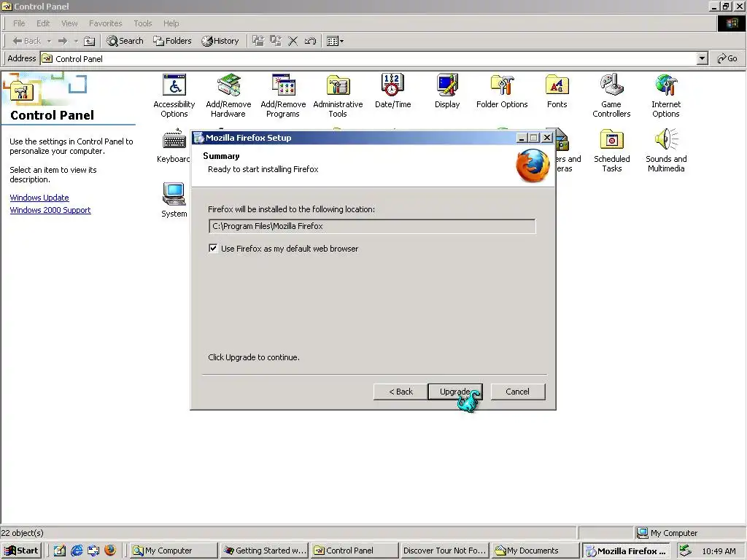This screenshot has height=560, width=747.
Task: Click the system tray network icon
Action: point(685,551)
